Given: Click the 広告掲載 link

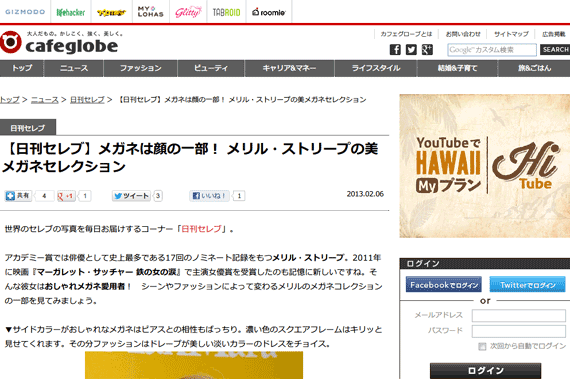Looking at the screenshot, I should [x=554, y=34].
